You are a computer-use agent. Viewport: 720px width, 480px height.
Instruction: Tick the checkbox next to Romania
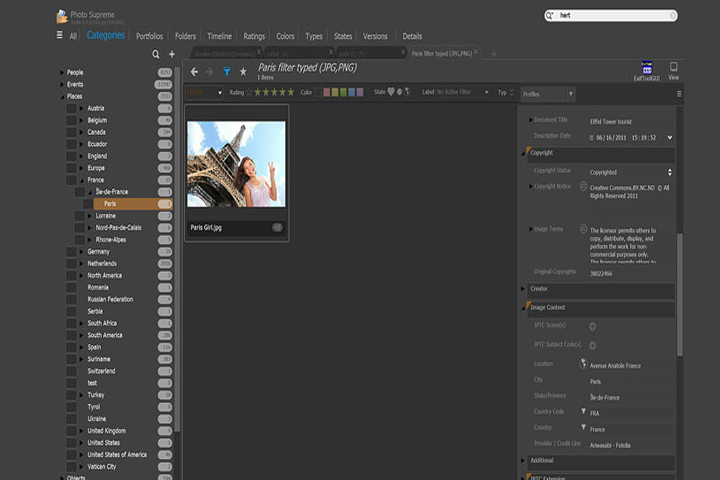pos(71,288)
